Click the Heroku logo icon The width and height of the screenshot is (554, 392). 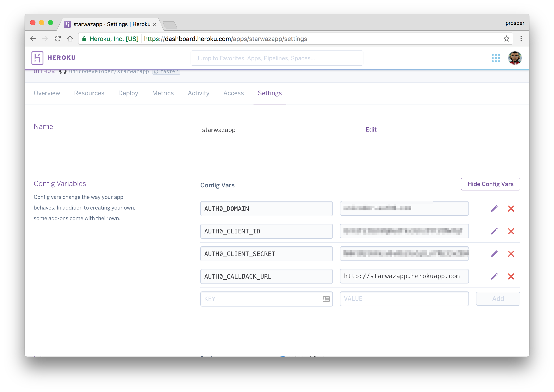click(37, 58)
